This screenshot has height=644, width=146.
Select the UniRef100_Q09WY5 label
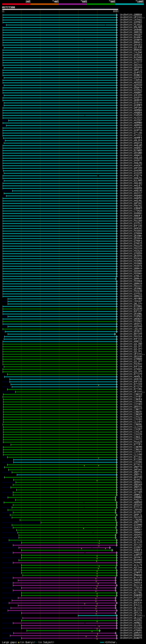tap(131, 40)
